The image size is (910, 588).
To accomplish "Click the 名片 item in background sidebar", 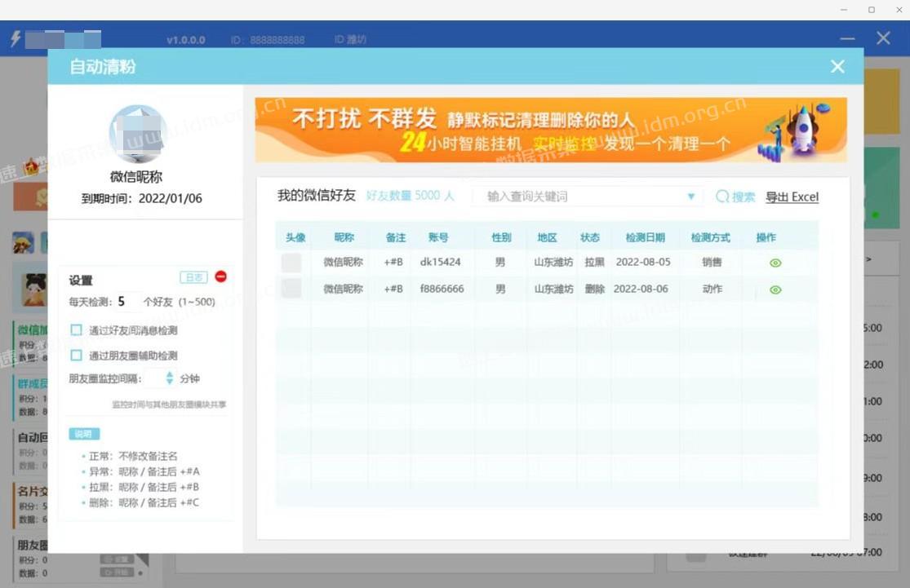I will (x=30, y=505).
